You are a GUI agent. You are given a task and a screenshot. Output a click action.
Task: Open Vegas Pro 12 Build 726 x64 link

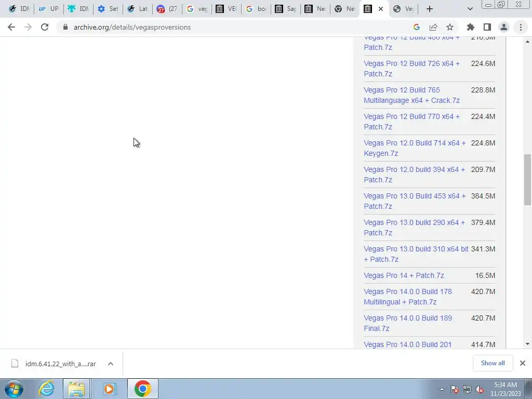coord(411,69)
